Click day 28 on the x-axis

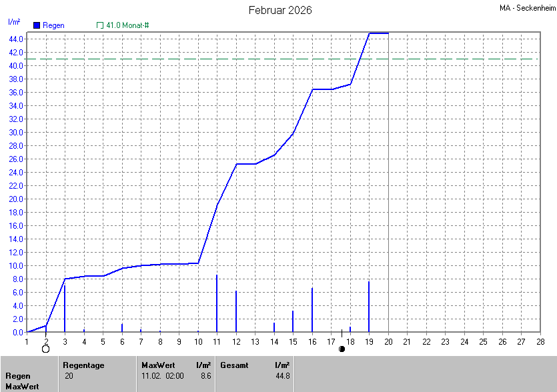click(541, 341)
